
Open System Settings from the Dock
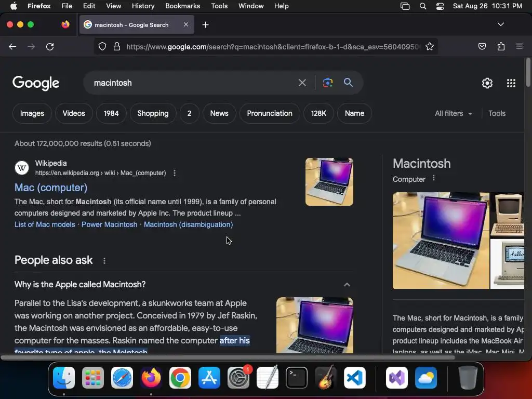pyautogui.click(x=238, y=378)
